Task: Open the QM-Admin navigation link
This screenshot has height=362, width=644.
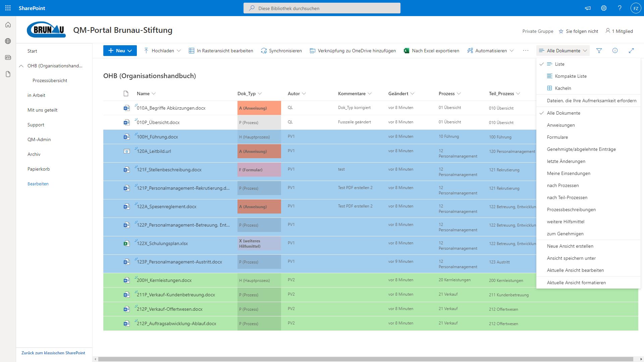Action: pyautogui.click(x=39, y=139)
